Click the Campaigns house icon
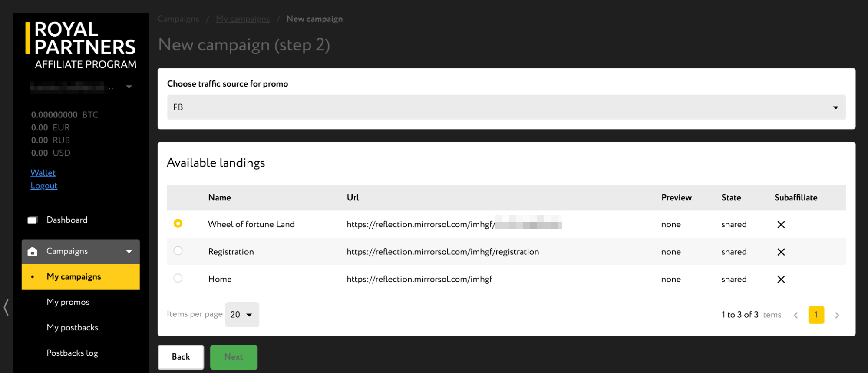This screenshot has height=373, width=868. point(33,251)
